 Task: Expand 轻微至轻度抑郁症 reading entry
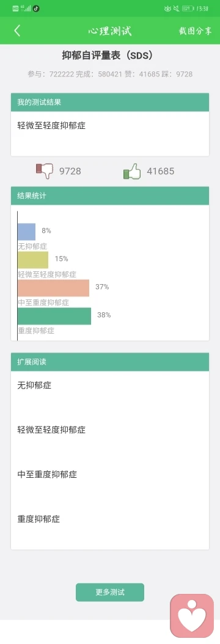click(110, 430)
